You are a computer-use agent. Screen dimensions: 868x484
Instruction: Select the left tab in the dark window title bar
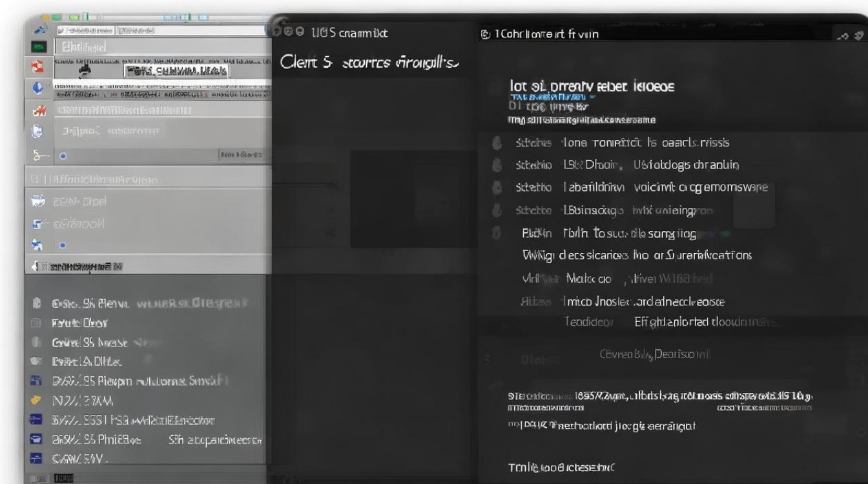349,32
